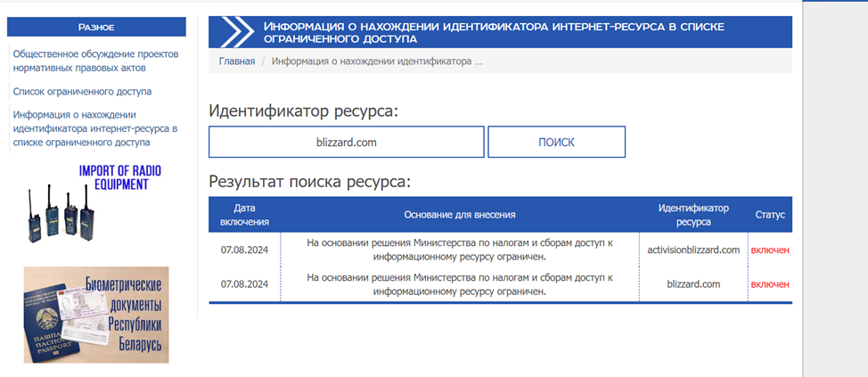Open the public discussion of legal acts link
Screen dimensions: 868x377
95,61
